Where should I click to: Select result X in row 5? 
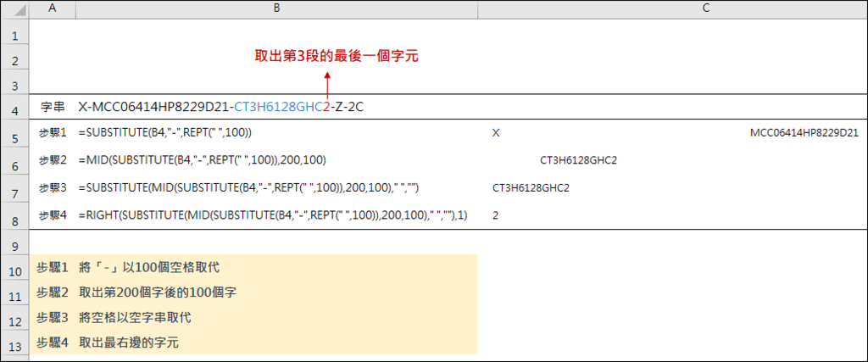pyautogui.click(x=495, y=133)
